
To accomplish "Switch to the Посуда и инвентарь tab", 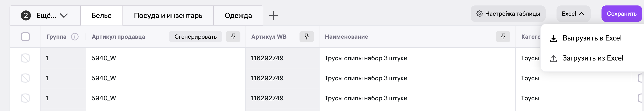I will pyautogui.click(x=168, y=15).
